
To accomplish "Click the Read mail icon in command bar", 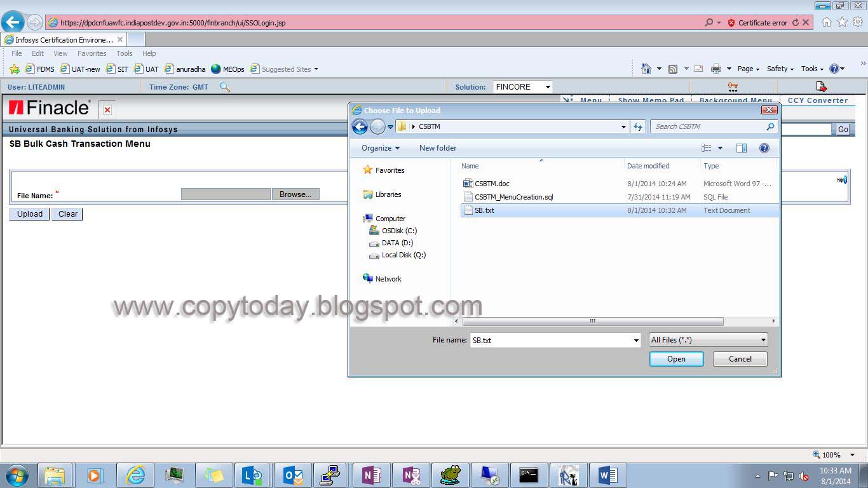I will (698, 69).
